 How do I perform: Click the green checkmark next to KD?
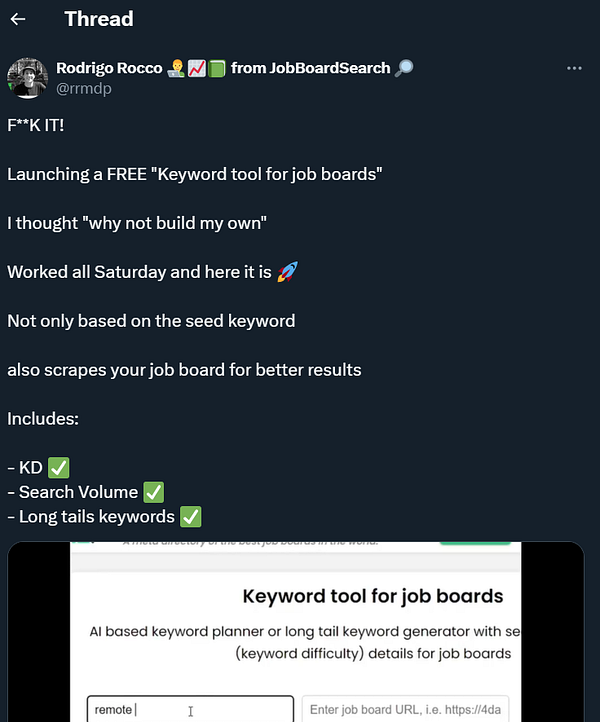60,468
